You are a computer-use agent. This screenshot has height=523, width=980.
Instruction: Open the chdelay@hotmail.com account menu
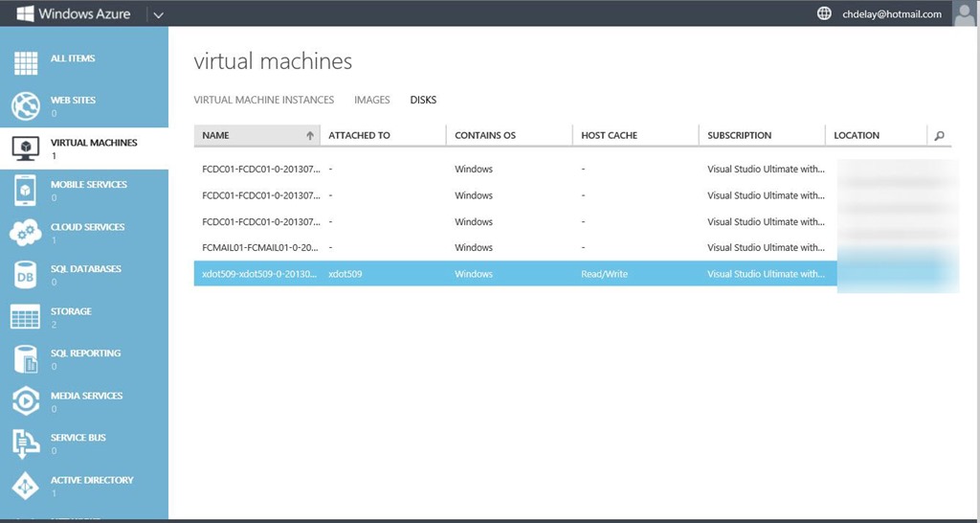tap(892, 14)
